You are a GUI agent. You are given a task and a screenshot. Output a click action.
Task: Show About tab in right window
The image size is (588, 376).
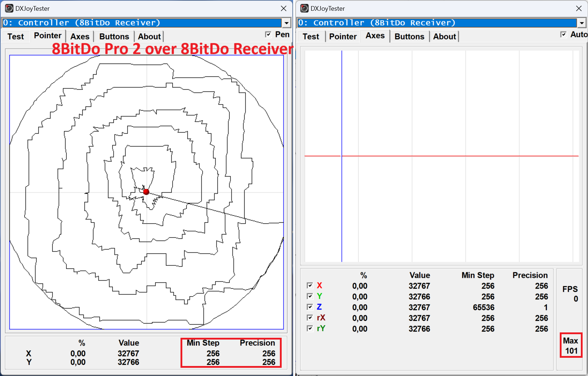pos(445,36)
